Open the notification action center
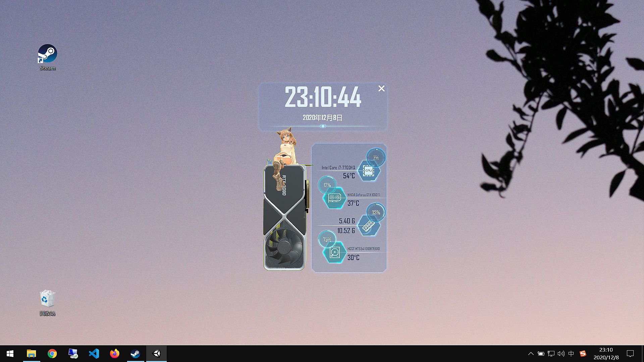This screenshot has width=644, height=362. click(630, 354)
